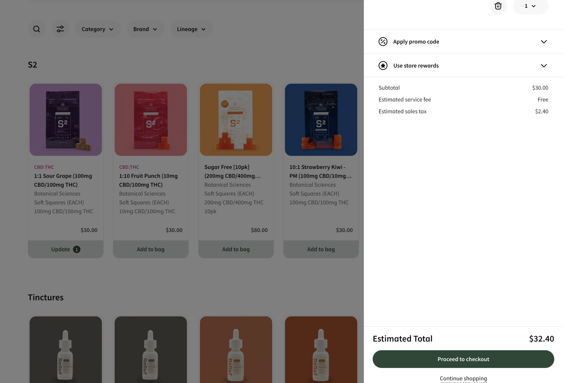Open the Brand filter dropdown
The height and width of the screenshot is (383, 588).
pos(145,29)
